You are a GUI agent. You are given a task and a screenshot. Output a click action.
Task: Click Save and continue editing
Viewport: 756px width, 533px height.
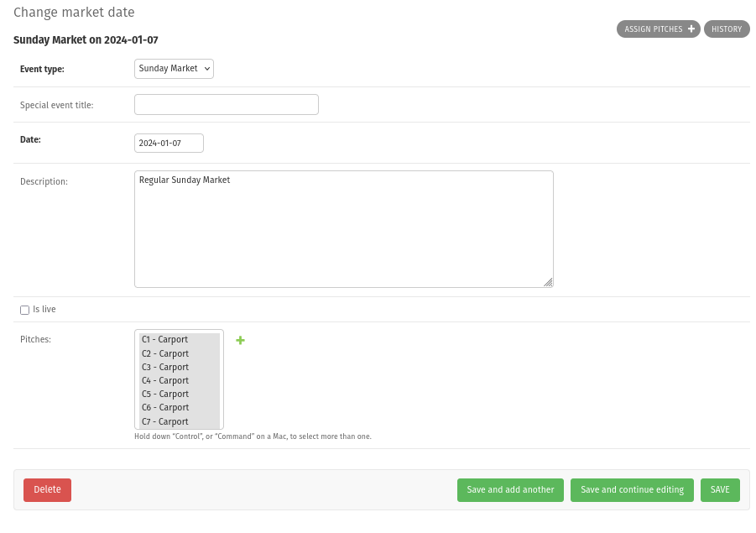click(x=632, y=490)
